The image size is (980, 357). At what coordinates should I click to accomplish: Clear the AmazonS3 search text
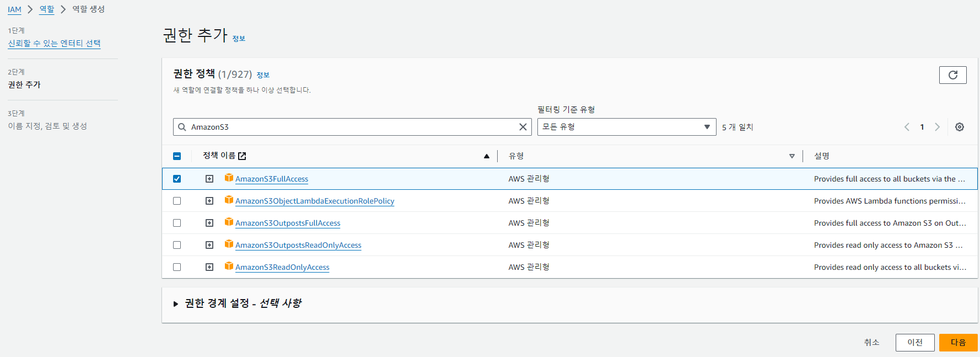coord(523,127)
